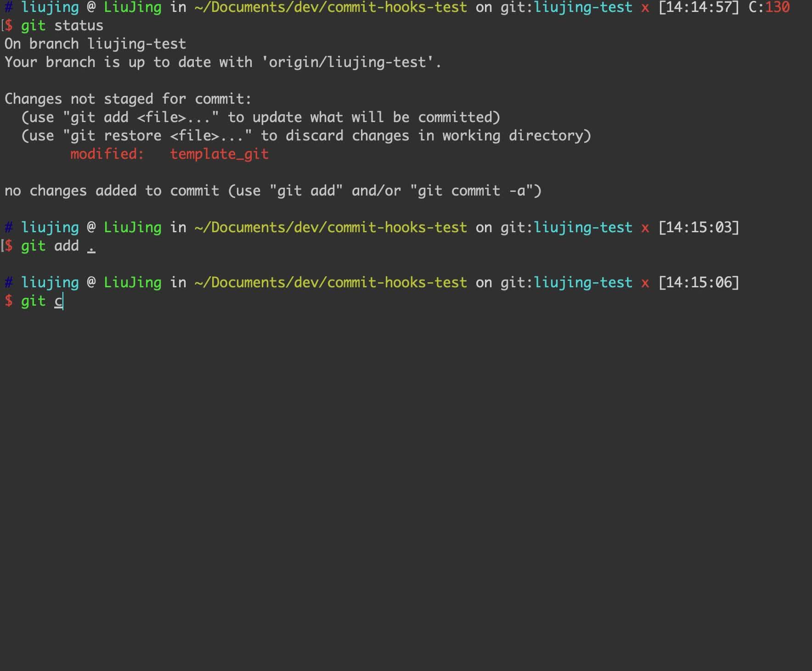The height and width of the screenshot is (671, 812).
Task: Click the timestamp [14:15:06]
Action: [699, 282]
